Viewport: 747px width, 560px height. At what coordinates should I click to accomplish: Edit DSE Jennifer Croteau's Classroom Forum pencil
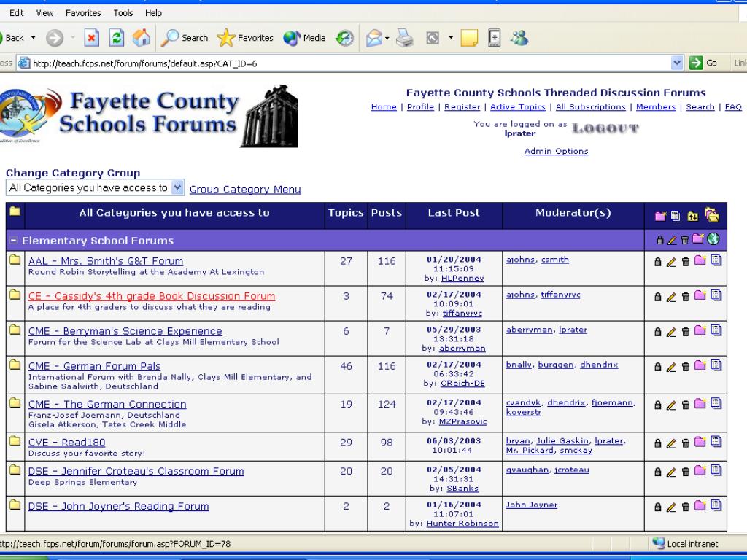click(671, 472)
